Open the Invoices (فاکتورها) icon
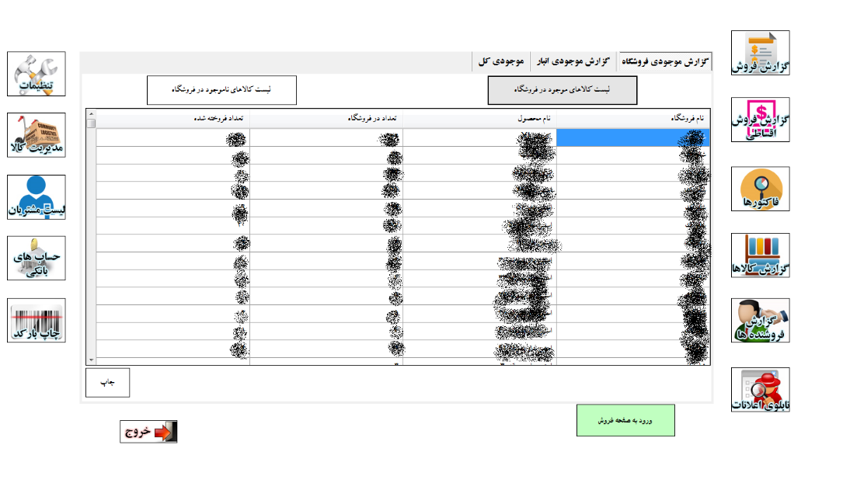The image size is (843, 504). click(x=760, y=189)
